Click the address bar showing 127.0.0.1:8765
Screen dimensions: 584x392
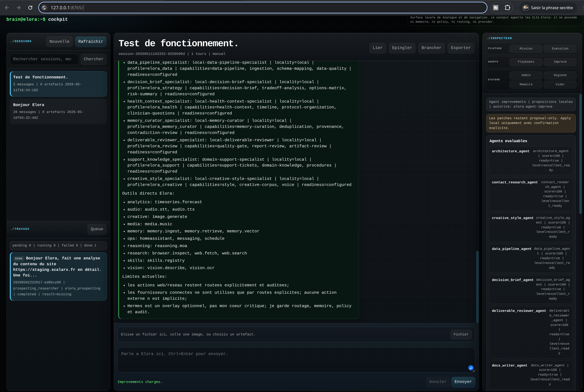coord(263,8)
